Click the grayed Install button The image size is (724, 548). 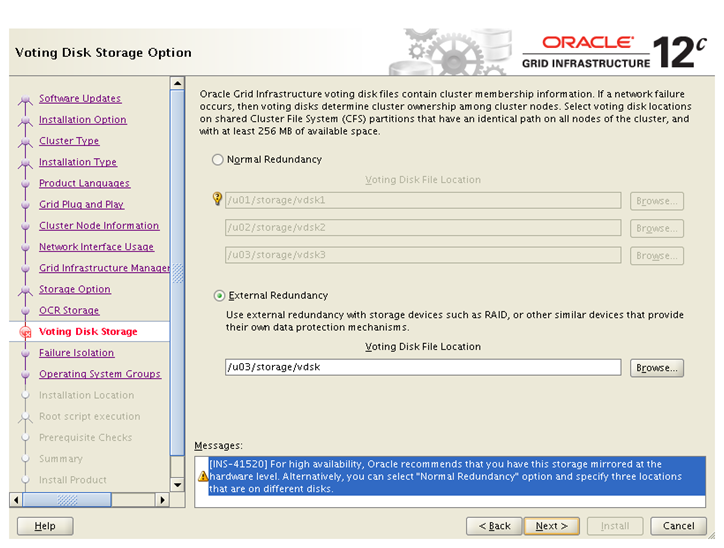tap(615, 526)
